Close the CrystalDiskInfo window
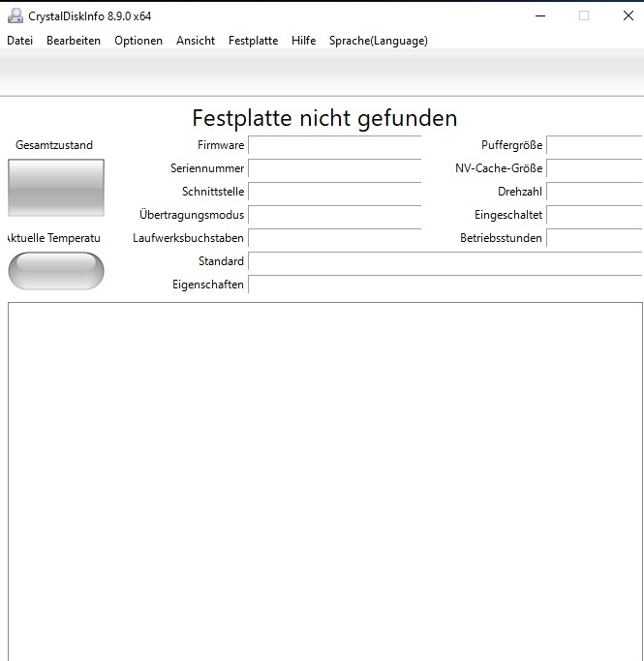 pyautogui.click(x=628, y=16)
